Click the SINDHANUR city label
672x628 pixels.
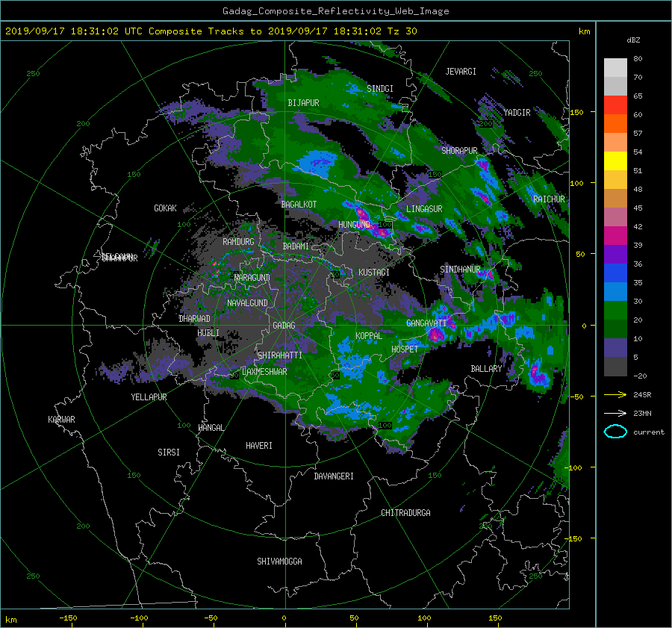point(460,270)
